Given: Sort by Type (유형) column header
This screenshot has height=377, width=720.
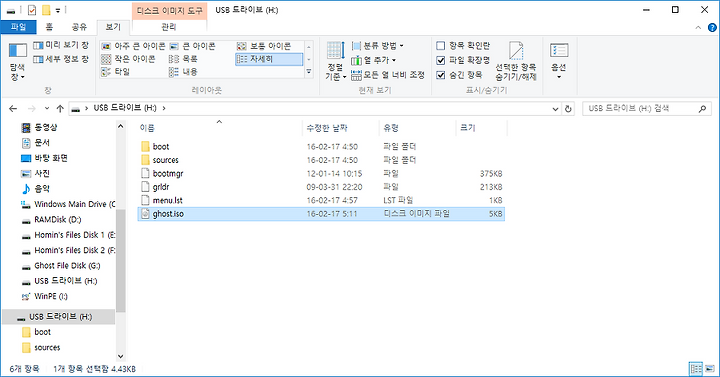Looking at the screenshot, I should [x=417, y=128].
